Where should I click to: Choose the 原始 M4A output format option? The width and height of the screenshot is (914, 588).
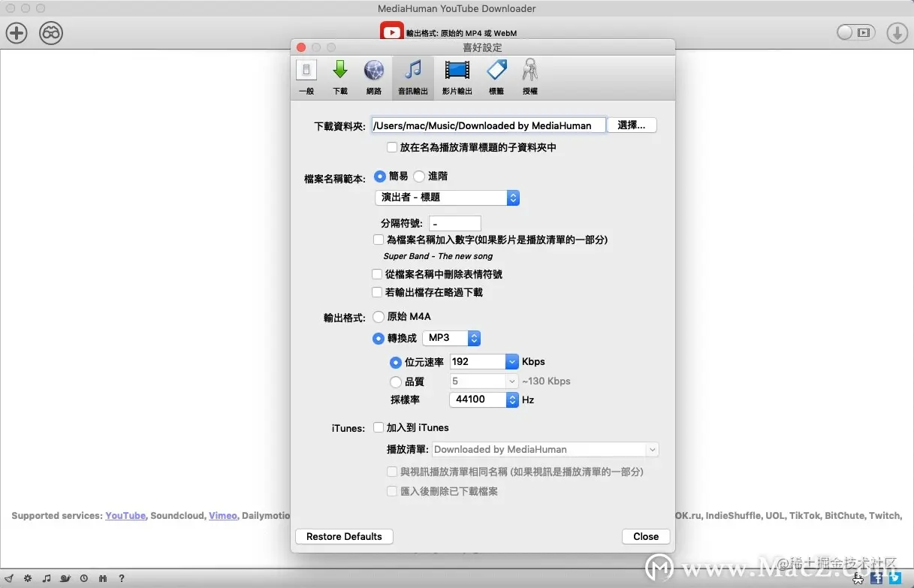pos(379,317)
